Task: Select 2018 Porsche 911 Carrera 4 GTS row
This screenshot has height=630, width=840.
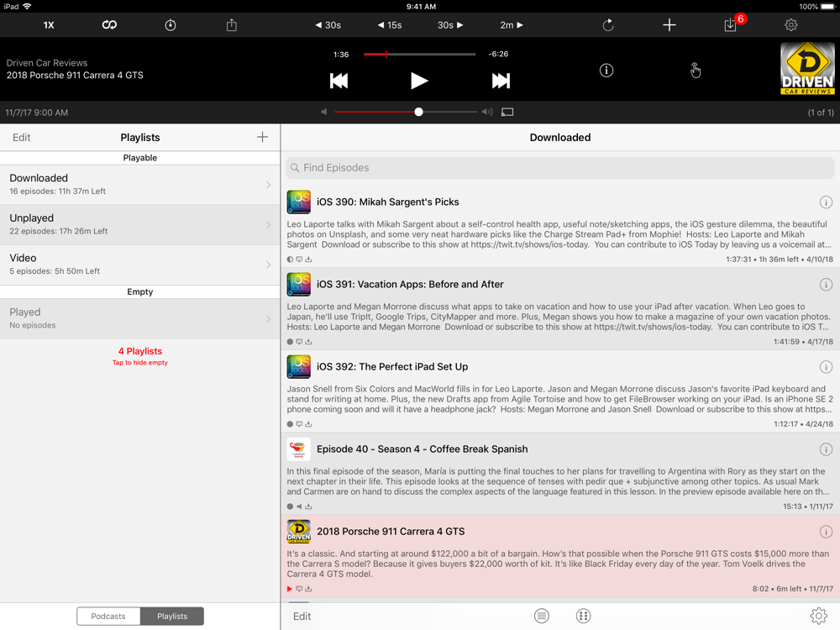Action: (559, 557)
